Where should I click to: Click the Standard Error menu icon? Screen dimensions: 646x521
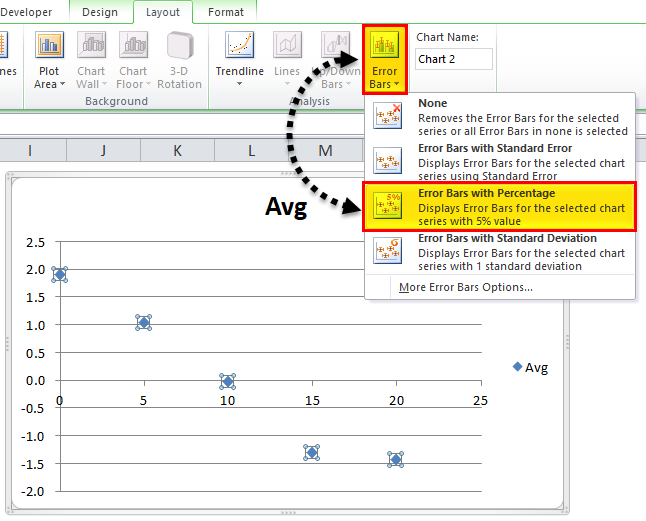387,161
